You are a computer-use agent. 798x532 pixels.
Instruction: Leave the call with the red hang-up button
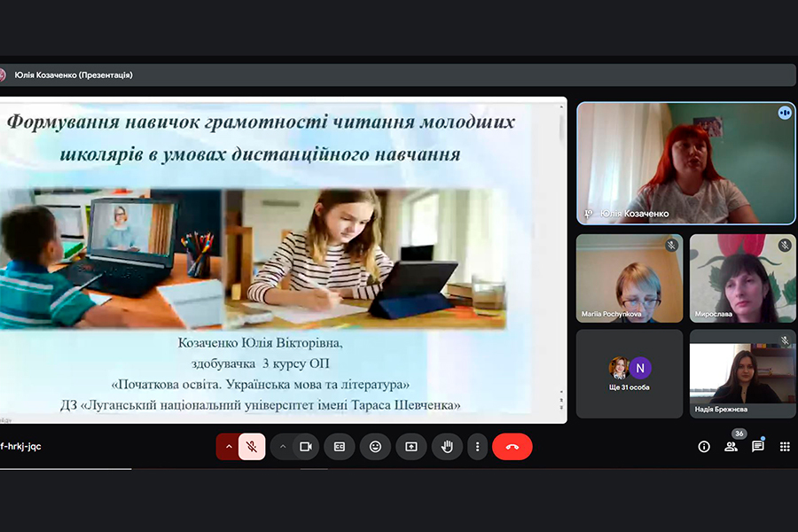[x=512, y=447]
